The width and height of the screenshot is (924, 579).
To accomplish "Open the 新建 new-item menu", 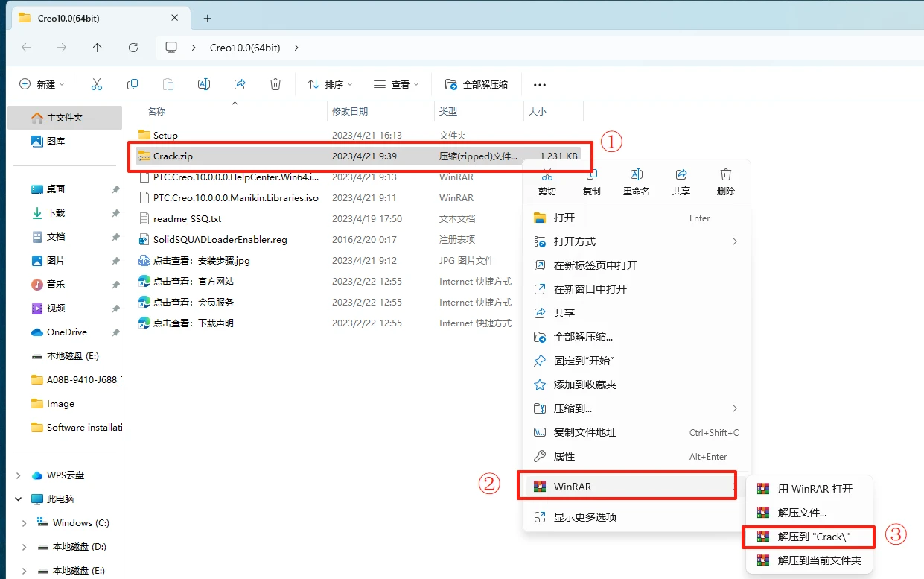I will tap(41, 83).
